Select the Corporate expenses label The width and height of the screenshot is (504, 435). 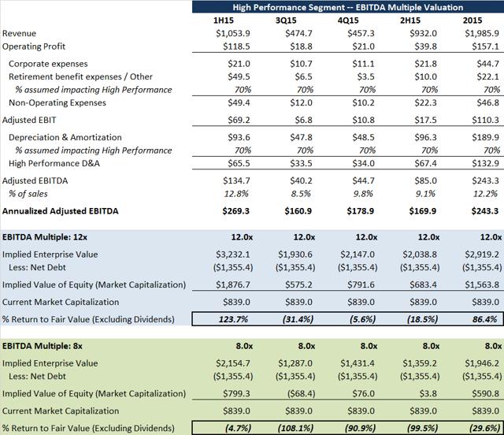coord(48,64)
